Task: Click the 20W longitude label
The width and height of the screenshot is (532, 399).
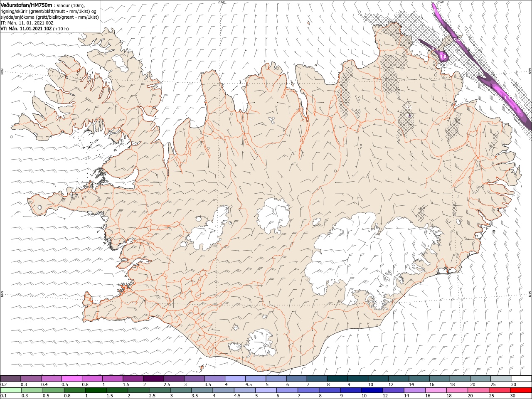Action: [x=221, y=2]
